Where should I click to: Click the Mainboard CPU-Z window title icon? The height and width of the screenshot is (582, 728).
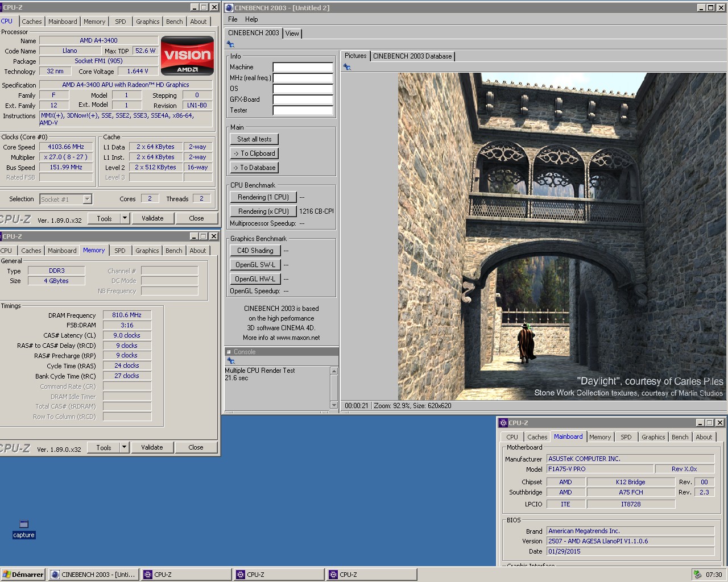pyautogui.click(x=503, y=423)
